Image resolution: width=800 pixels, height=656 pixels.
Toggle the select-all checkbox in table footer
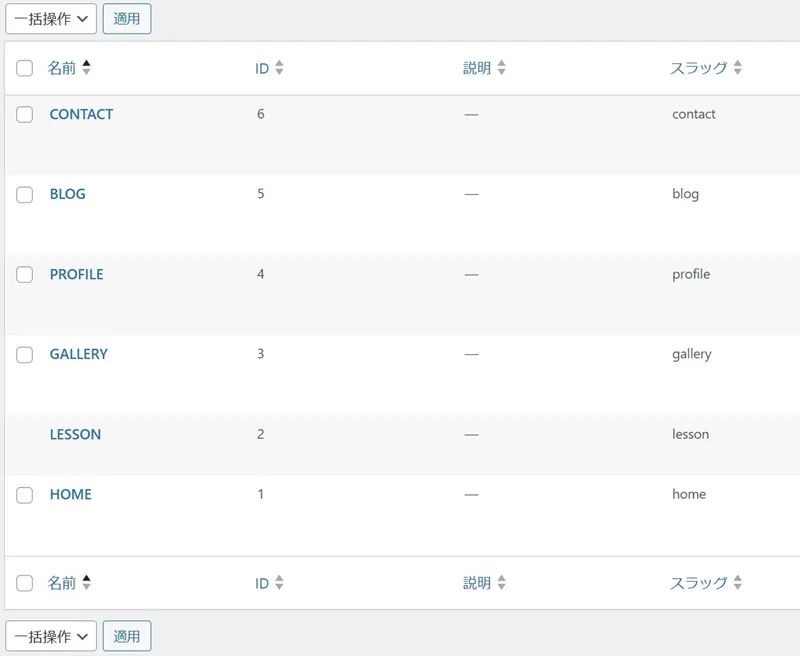25,583
